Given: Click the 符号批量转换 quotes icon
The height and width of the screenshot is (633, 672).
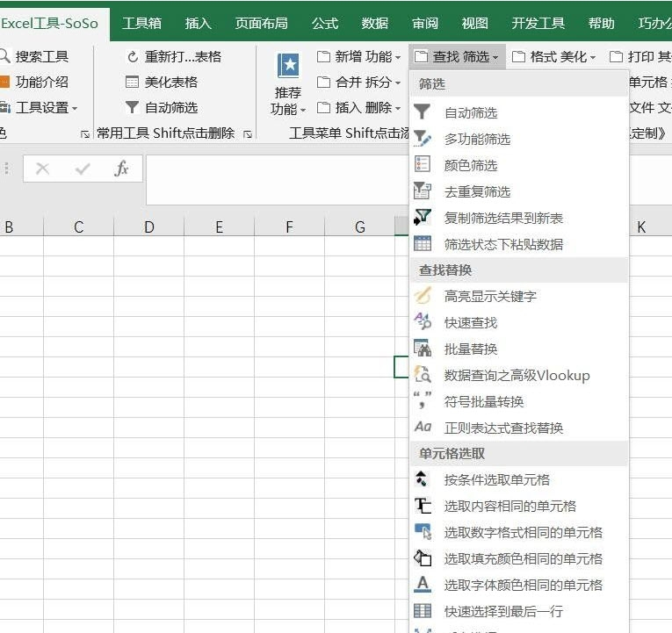Looking at the screenshot, I should point(423,400).
